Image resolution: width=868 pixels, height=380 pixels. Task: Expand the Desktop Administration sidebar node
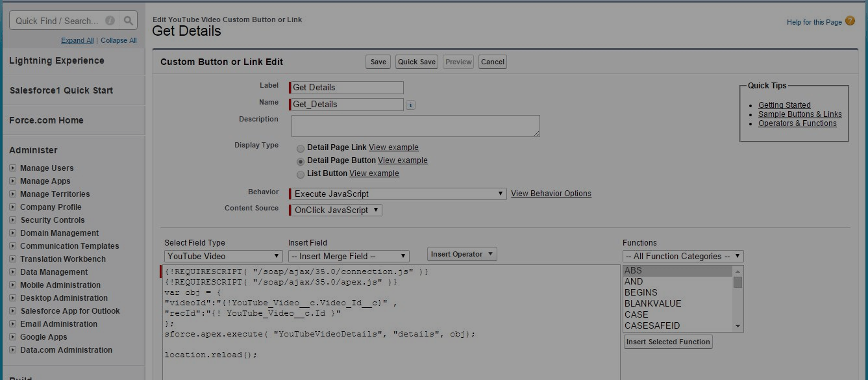point(13,298)
